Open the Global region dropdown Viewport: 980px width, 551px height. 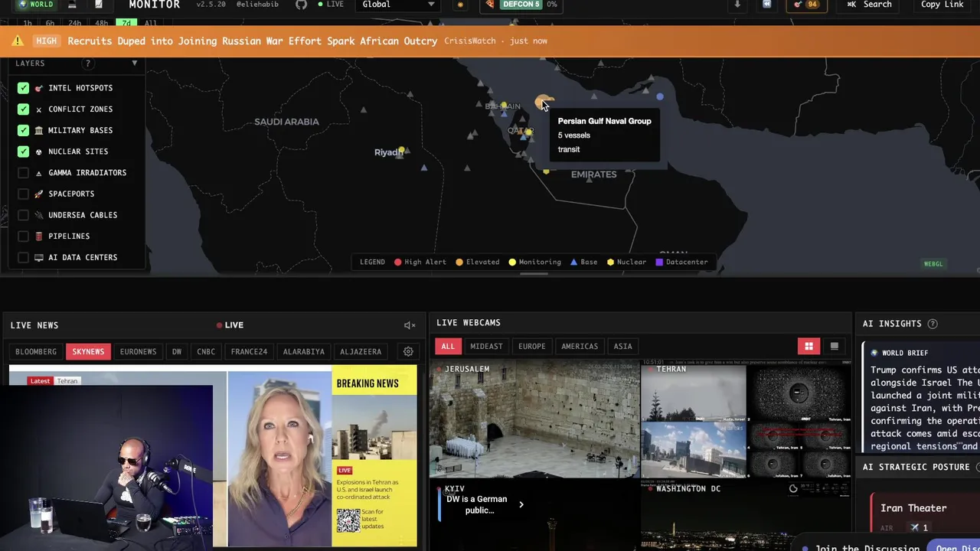[x=398, y=5]
